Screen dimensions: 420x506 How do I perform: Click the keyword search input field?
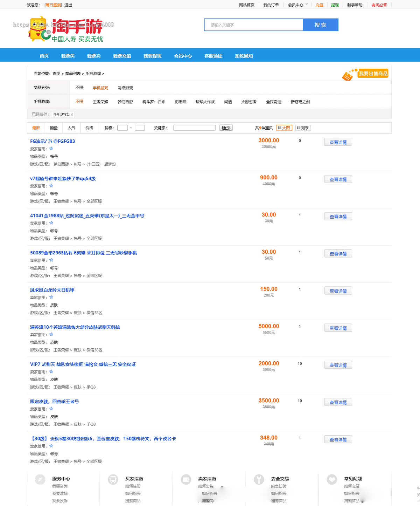254,25
